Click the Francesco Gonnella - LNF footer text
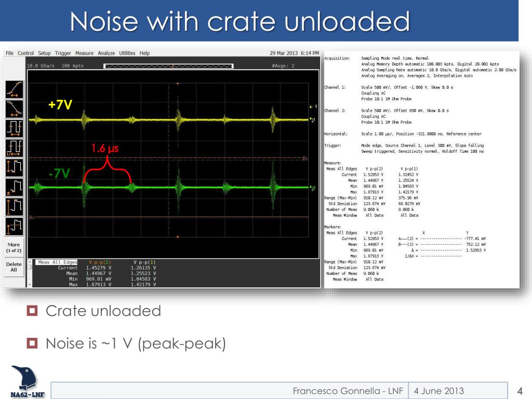532x399 pixels. (348, 391)
